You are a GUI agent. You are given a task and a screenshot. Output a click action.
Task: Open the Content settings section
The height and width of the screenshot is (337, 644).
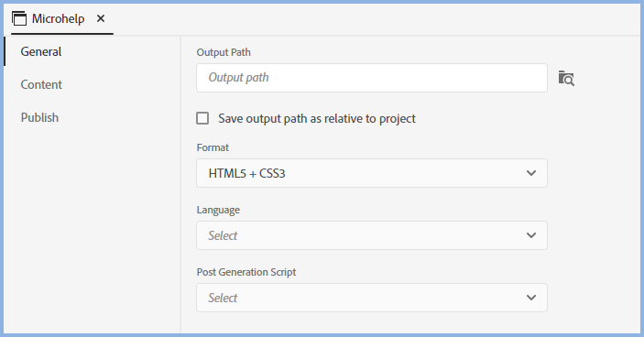(x=41, y=84)
